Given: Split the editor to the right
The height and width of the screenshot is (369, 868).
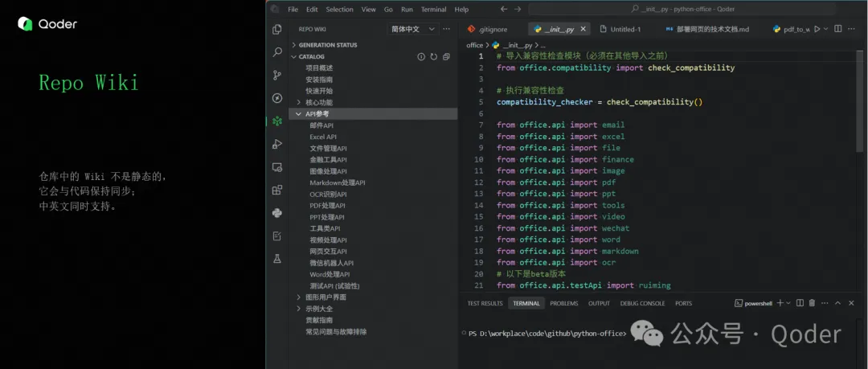Looking at the screenshot, I should click(x=837, y=29).
